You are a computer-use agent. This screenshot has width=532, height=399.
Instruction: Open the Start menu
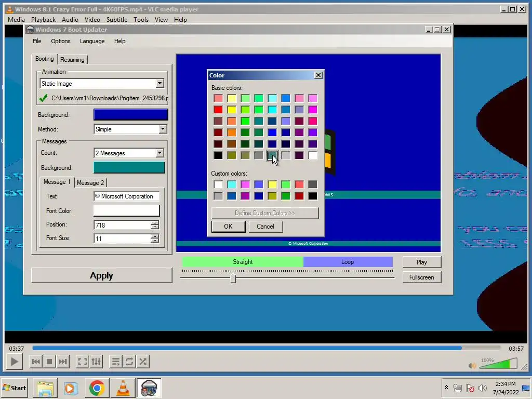15,388
